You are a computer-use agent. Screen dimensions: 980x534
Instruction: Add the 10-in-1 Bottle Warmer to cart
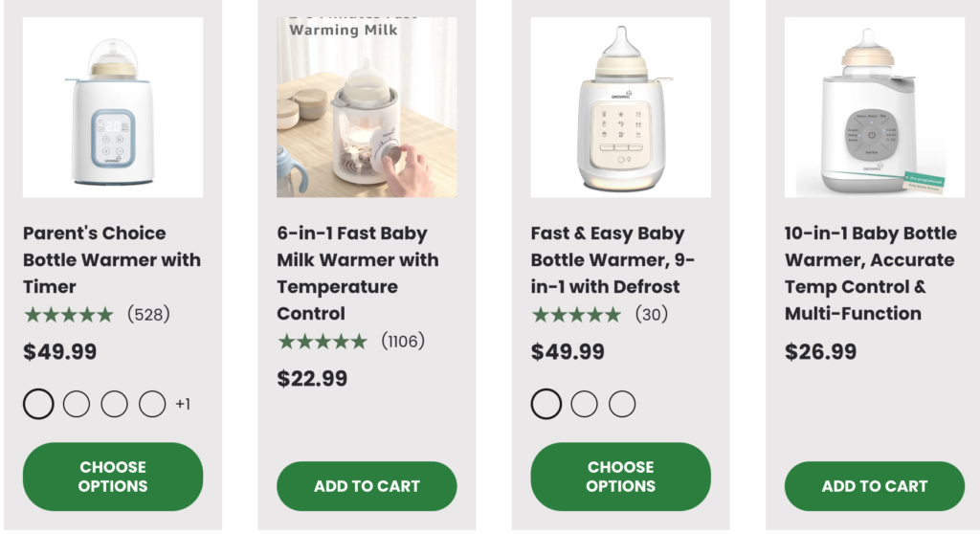point(875,486)
